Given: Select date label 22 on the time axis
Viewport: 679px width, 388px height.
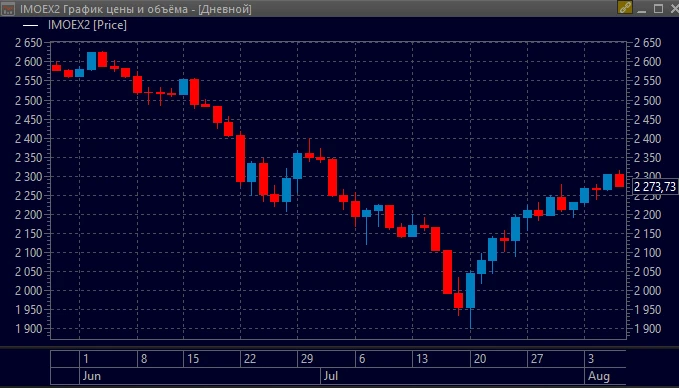Looking at the screenshot, I should pyautogui.click(x=250, y=359).
